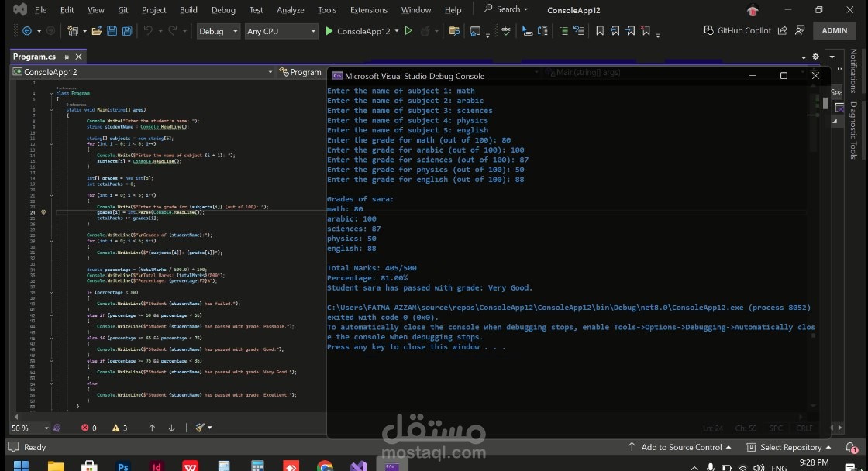Click the Redo arrow icon

click(172, 31)
